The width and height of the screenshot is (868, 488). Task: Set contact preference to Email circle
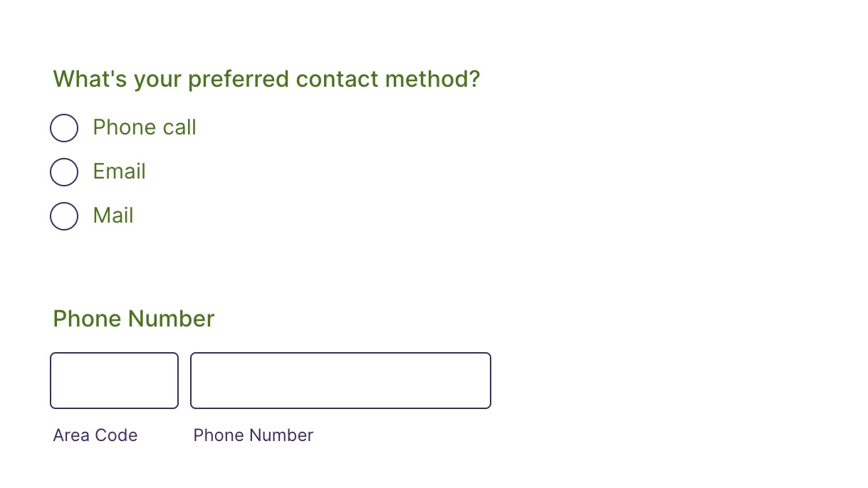click(64, 172)
